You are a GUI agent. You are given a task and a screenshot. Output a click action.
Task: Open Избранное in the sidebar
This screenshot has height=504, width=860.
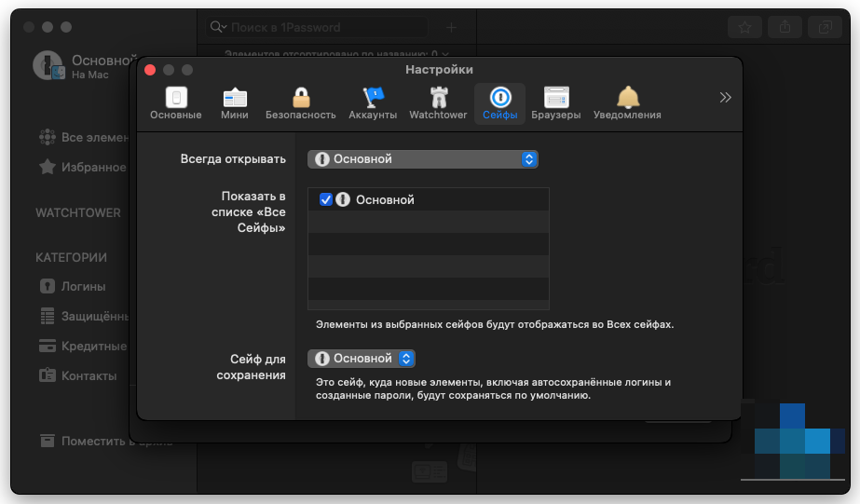[92, 168]
